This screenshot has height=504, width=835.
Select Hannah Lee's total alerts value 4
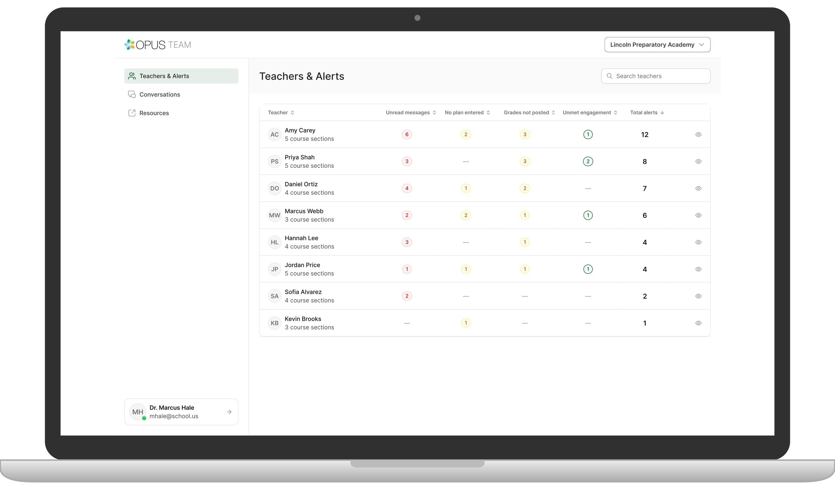(645, 243)
